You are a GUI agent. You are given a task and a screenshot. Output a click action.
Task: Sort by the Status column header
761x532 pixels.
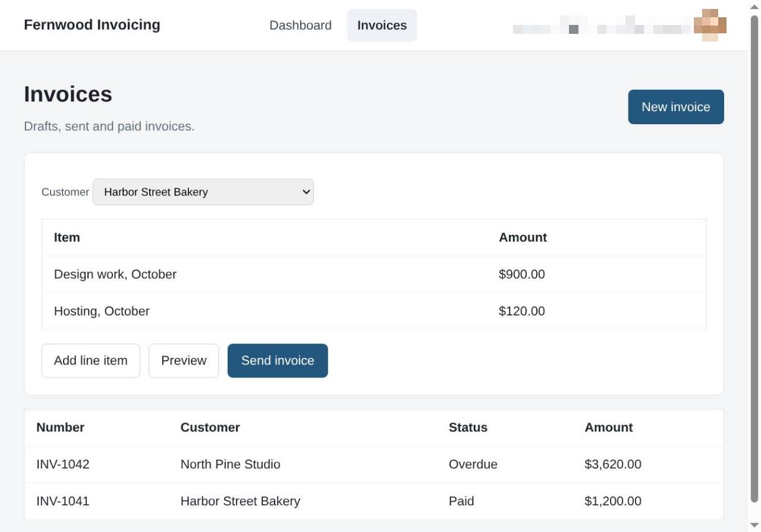click(x=468, y=427)
